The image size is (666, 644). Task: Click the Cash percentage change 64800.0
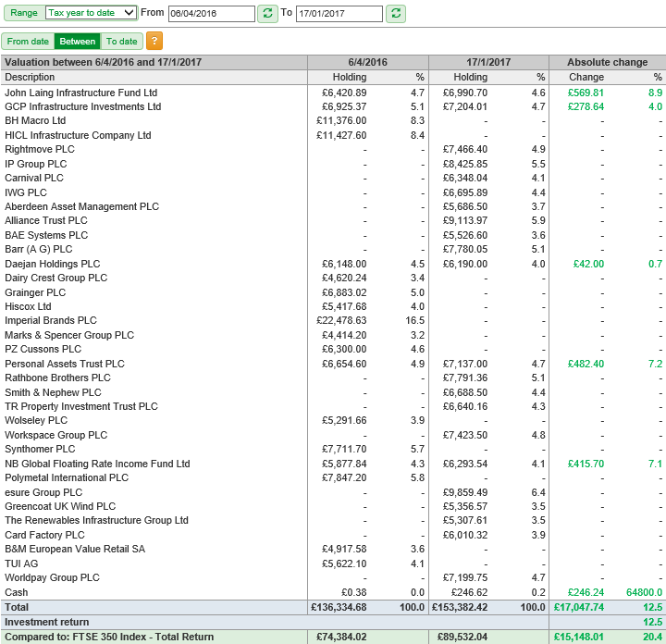pyautogui.click(x=645, y=592)
